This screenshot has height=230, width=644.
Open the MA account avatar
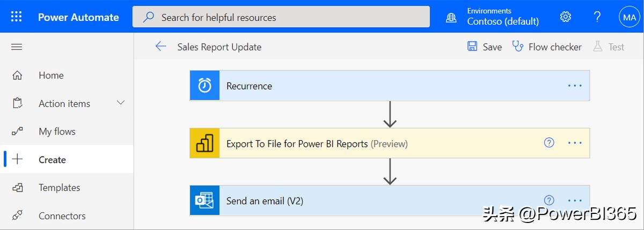click(629, 17)
